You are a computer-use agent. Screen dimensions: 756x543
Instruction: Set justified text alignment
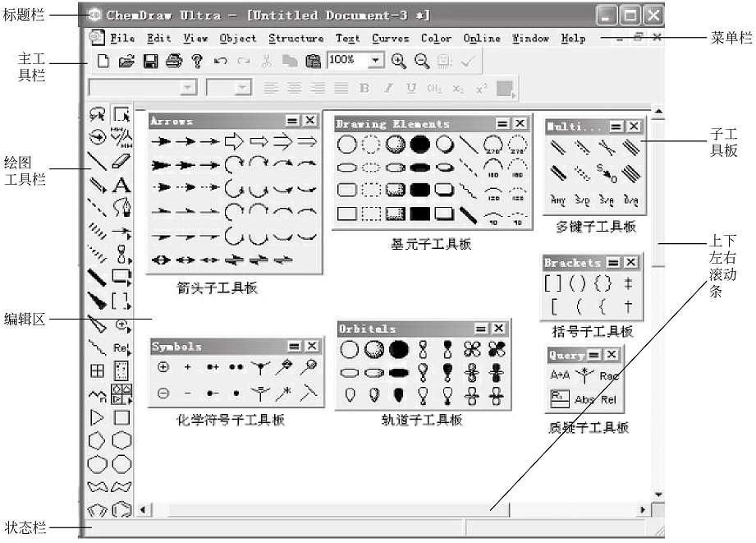coord(341,89)
